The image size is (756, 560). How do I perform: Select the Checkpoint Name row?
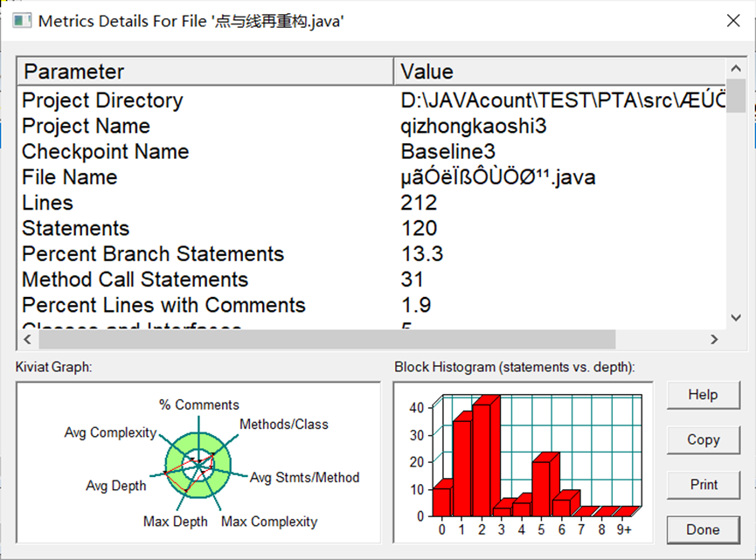(371, 151)
